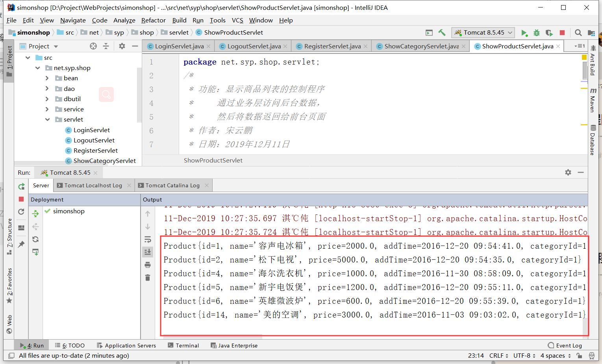Screen dimensions: 602x364
Task: Collapse the servlet package
Action: tap(47, 120)
